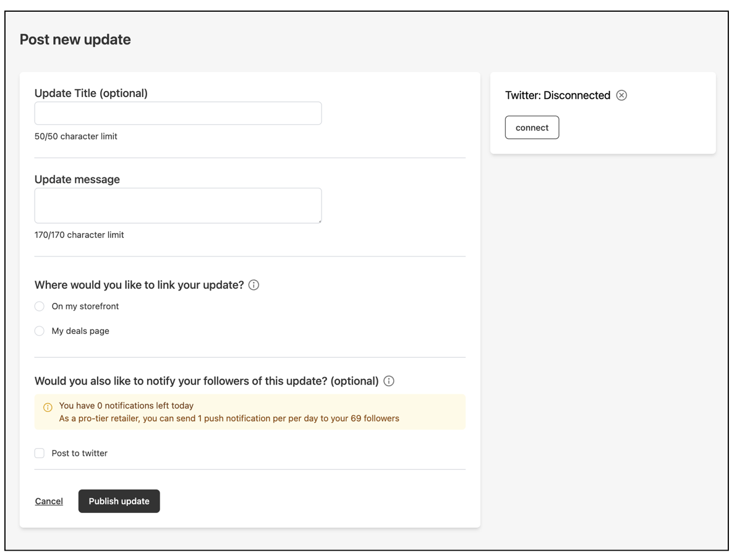The width and height of the screenshot is (737, 560).
Task: Click the Update message label
Action: pos(77,179)
